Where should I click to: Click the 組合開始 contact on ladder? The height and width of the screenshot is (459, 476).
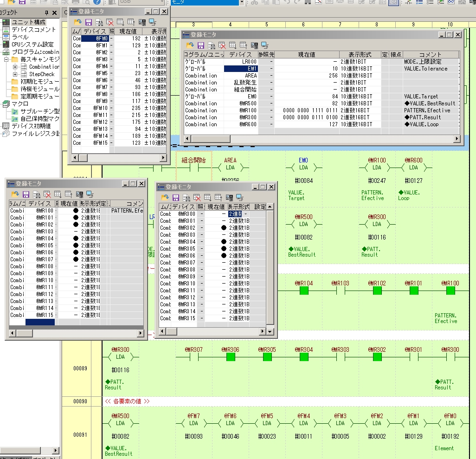193,168
